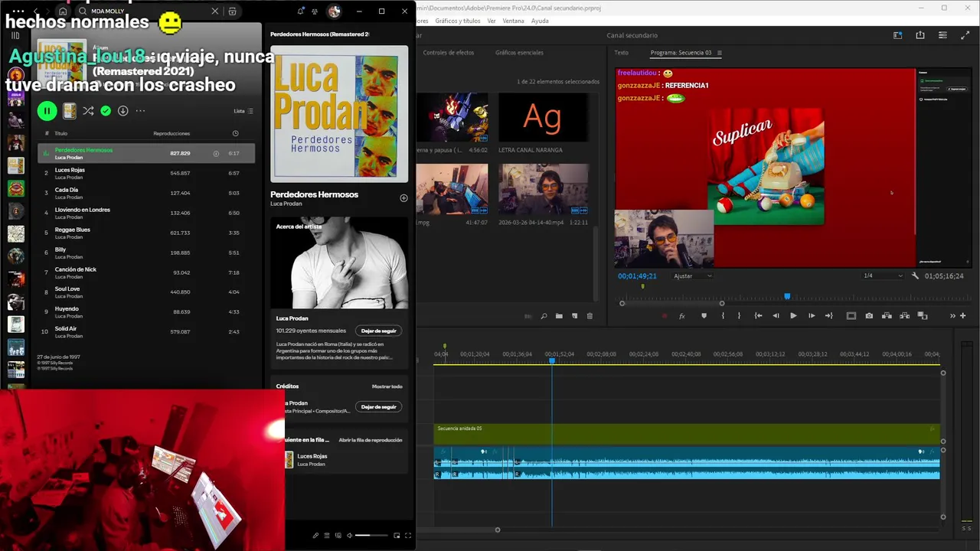The width and height of the screenshot is (980, 551).
Task: Open the Friends activity icon in Spotify
Action: coord(315,11)
